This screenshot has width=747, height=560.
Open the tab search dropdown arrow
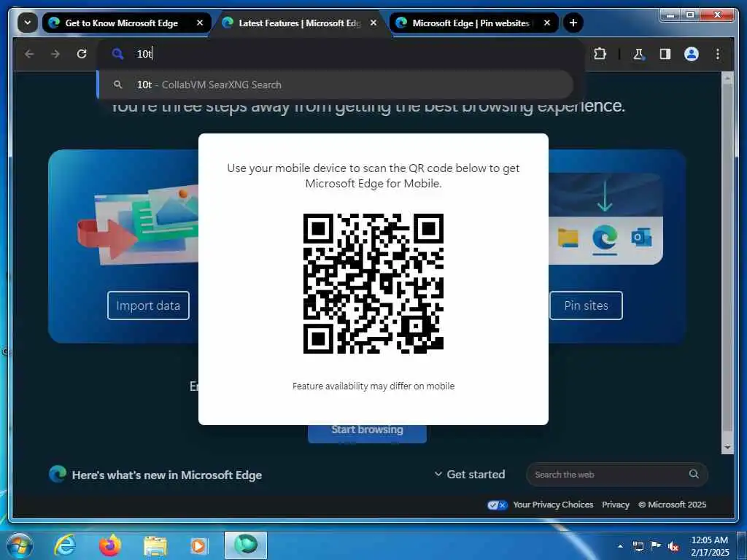tap(28, 23)
